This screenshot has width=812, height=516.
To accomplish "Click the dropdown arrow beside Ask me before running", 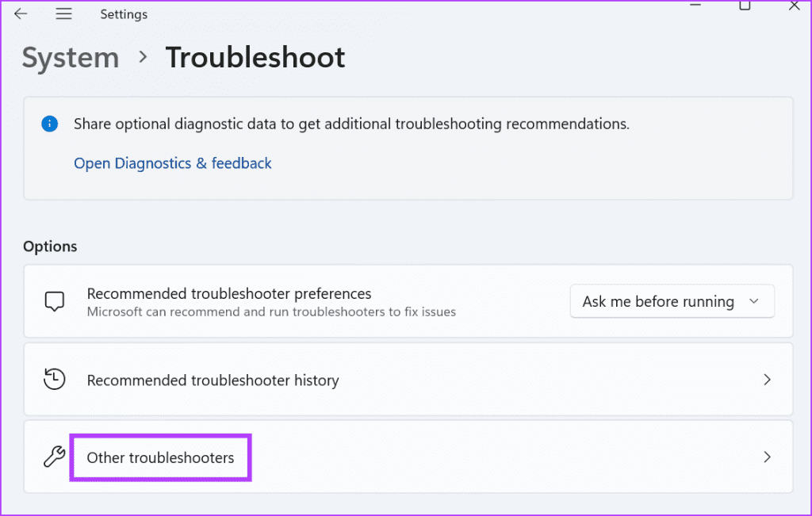I will (x=754, y=301).
